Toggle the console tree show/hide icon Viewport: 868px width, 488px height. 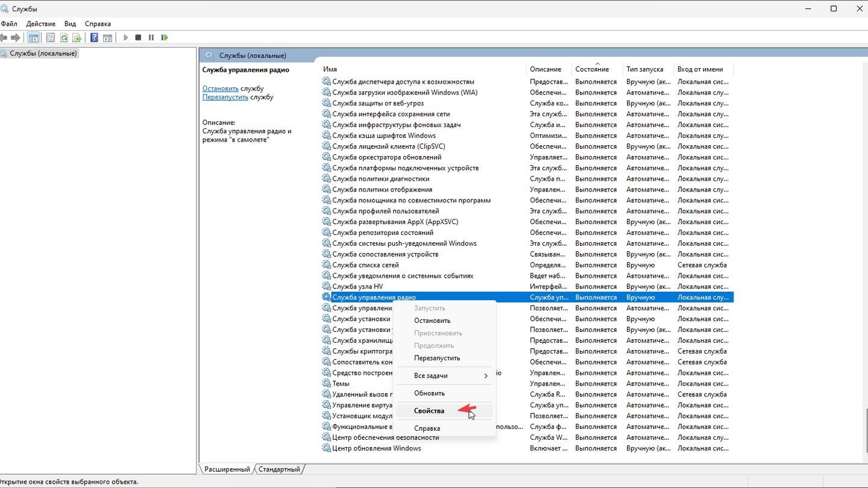click(34, 37)
